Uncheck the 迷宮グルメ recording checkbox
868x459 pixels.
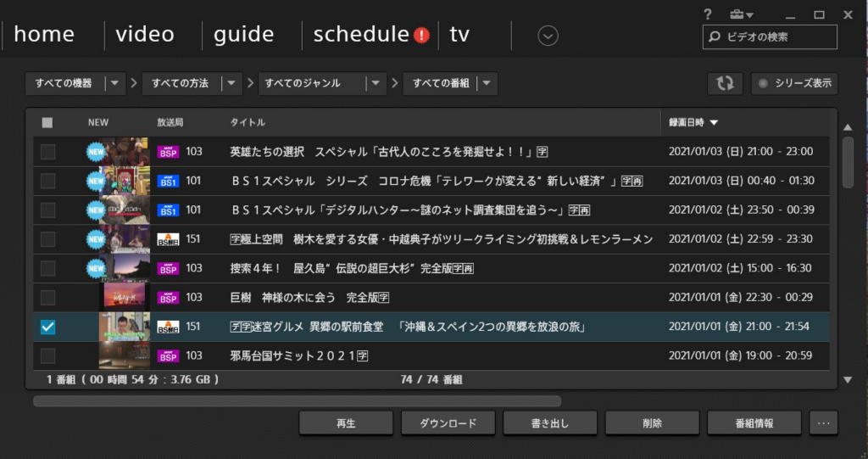tap(47, 327)
